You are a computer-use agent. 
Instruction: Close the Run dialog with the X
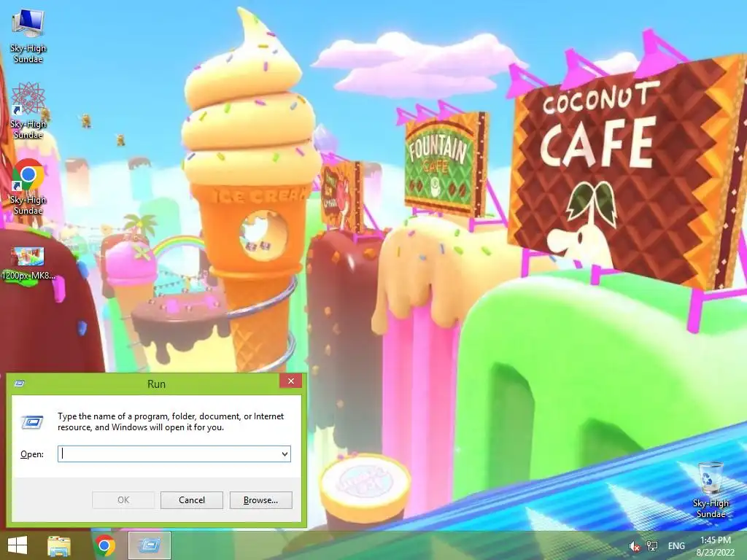click(290, 381)
